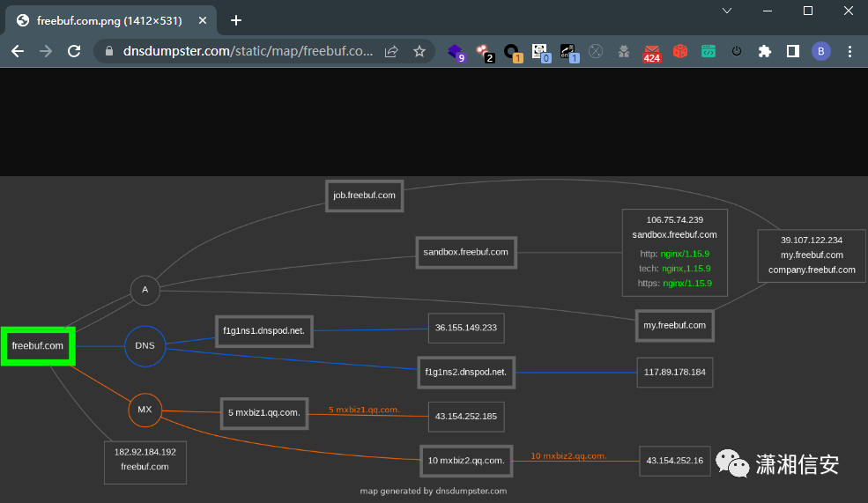Click tech nginx,1.15.9 line
Image resolution: width=868 pixels, height=503 pixels.
[675, 269]
